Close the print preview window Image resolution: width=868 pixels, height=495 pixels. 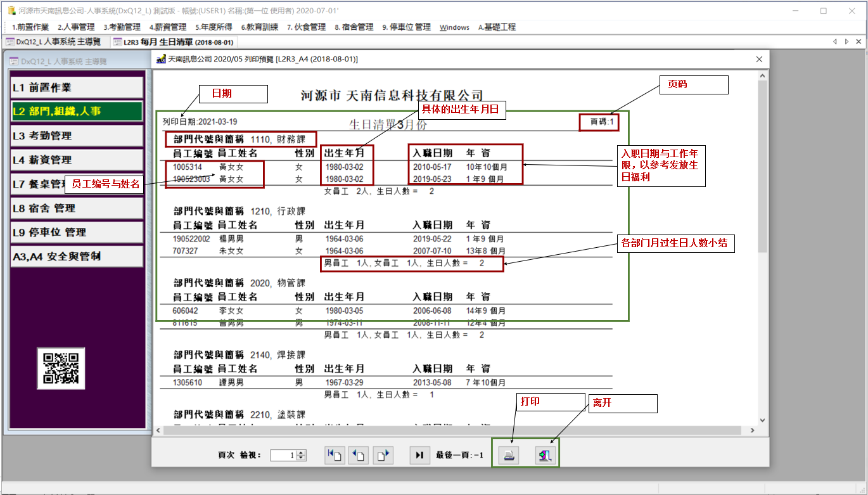pos(759,59)
